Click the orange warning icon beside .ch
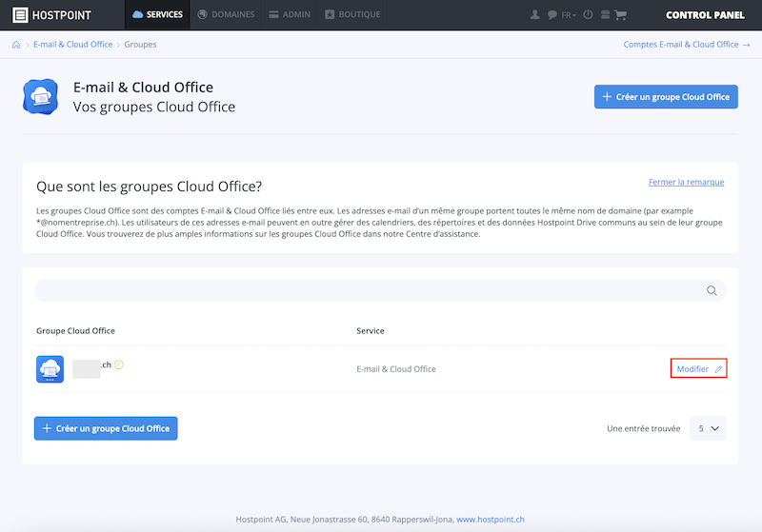 (119, 365)
